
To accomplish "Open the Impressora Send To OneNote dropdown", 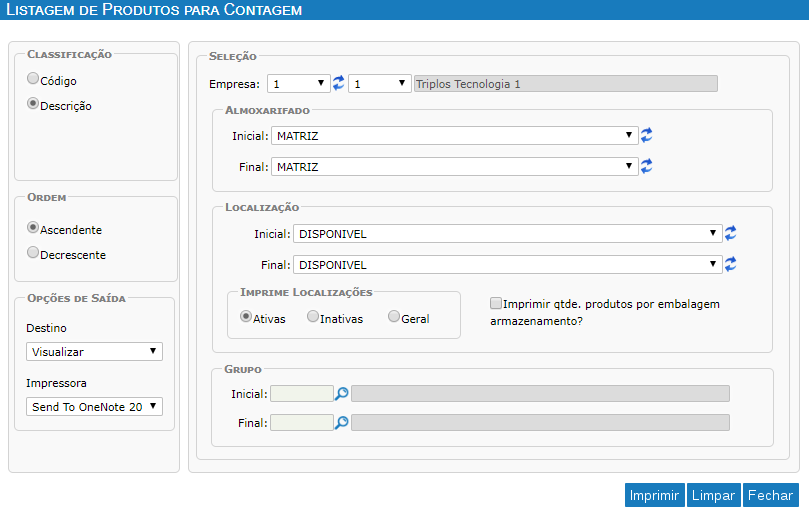I will (94, 407).
